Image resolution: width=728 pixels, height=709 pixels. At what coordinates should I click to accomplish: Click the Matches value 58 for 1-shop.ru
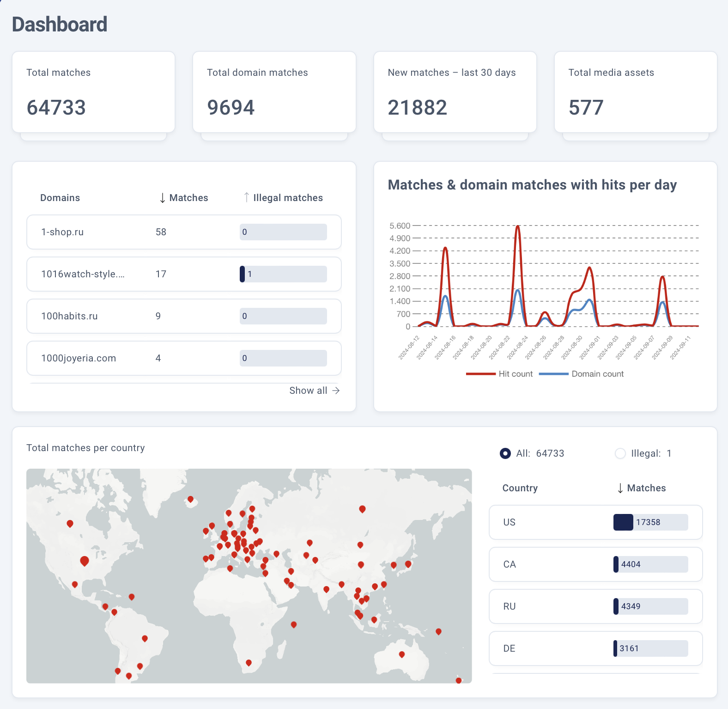(161, 232)
